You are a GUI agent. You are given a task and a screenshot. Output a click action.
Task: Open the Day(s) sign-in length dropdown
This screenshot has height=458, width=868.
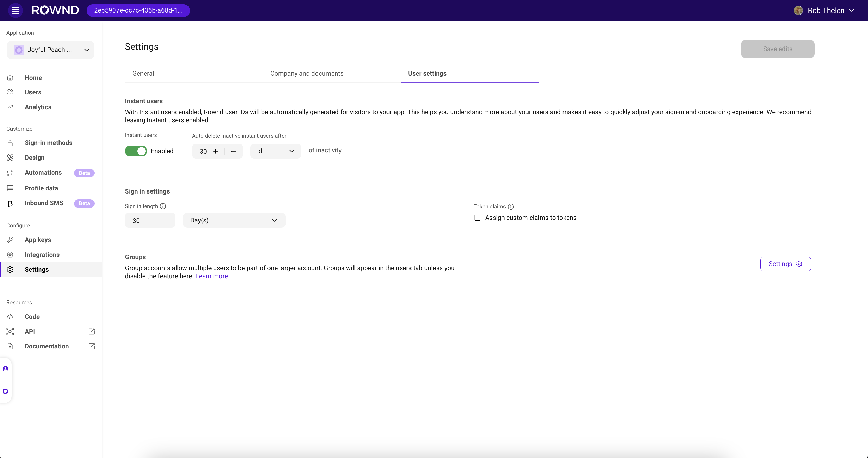(234, 220)
